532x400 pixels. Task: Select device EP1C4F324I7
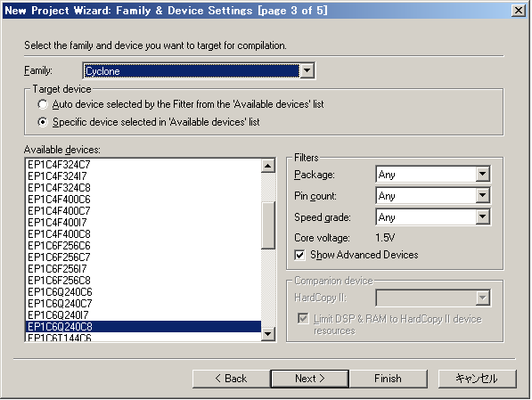143,176
